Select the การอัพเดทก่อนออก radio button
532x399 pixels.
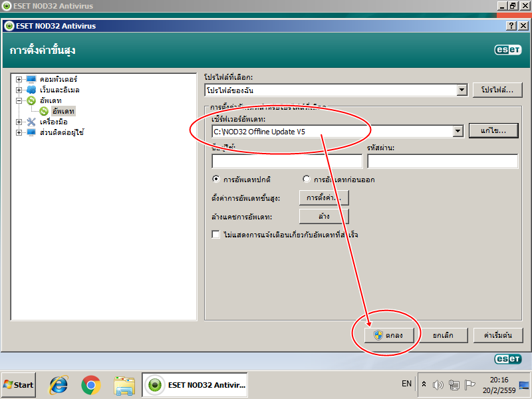(307, 179)
